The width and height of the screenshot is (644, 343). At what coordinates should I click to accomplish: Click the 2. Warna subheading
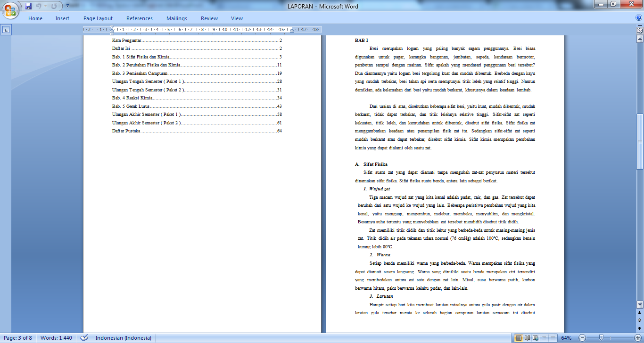click(380, 255)
